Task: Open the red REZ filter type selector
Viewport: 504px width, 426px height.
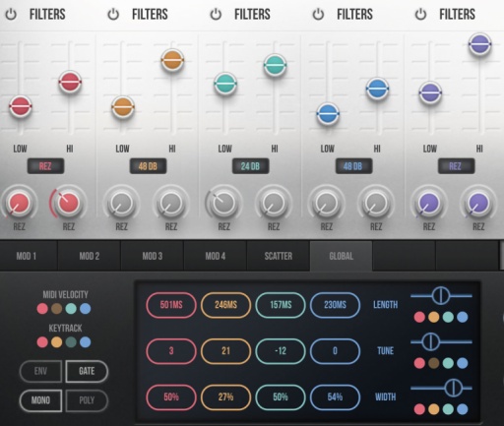Action: 45,166
